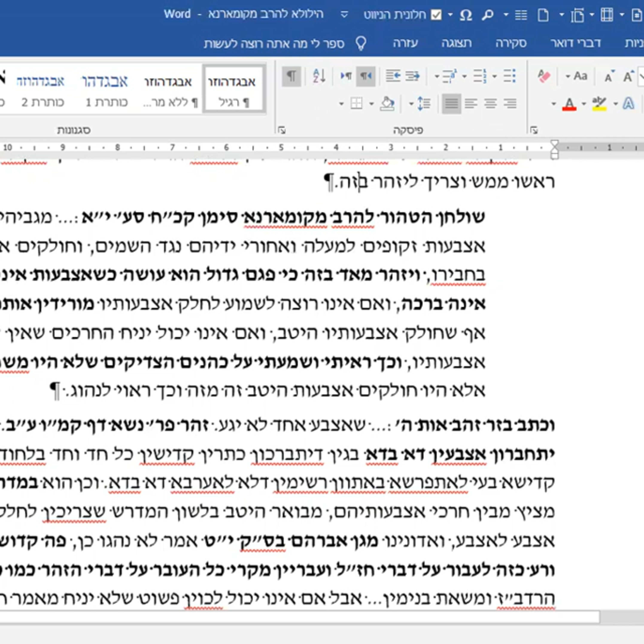
Task: Expand the numbering dropdown arrow
Action: click(x=465, y=77)
